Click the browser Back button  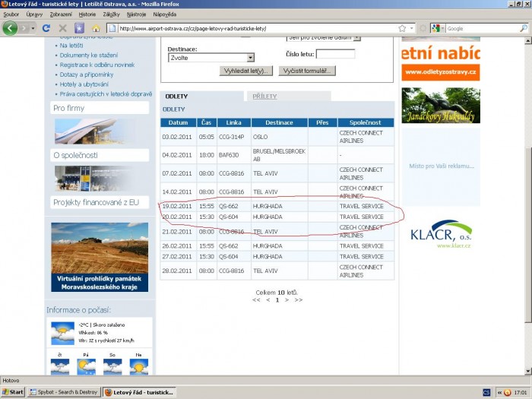(11, 28)
